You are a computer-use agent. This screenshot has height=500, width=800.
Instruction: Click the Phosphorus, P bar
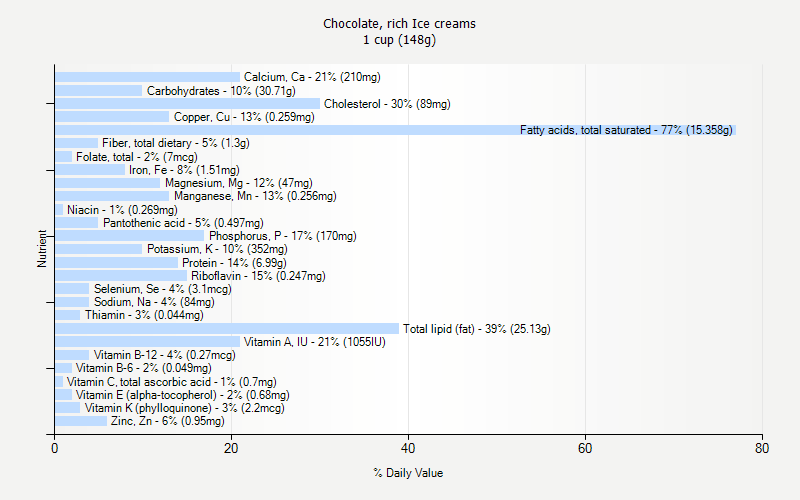click(129, 236)
